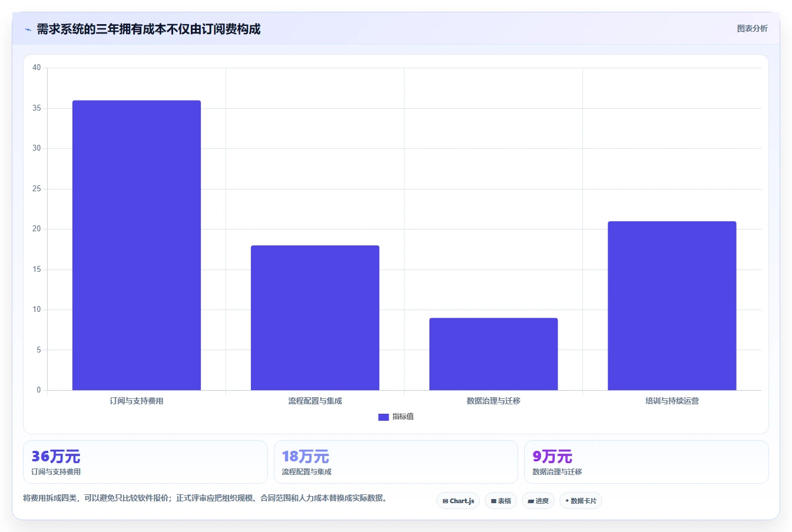Click the 表格 tag
792x532 pixels.
click(x=501, y=501)
